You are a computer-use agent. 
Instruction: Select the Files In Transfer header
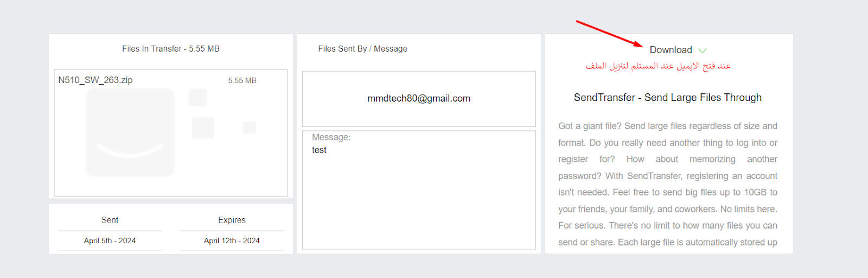(x=171, y=49)
